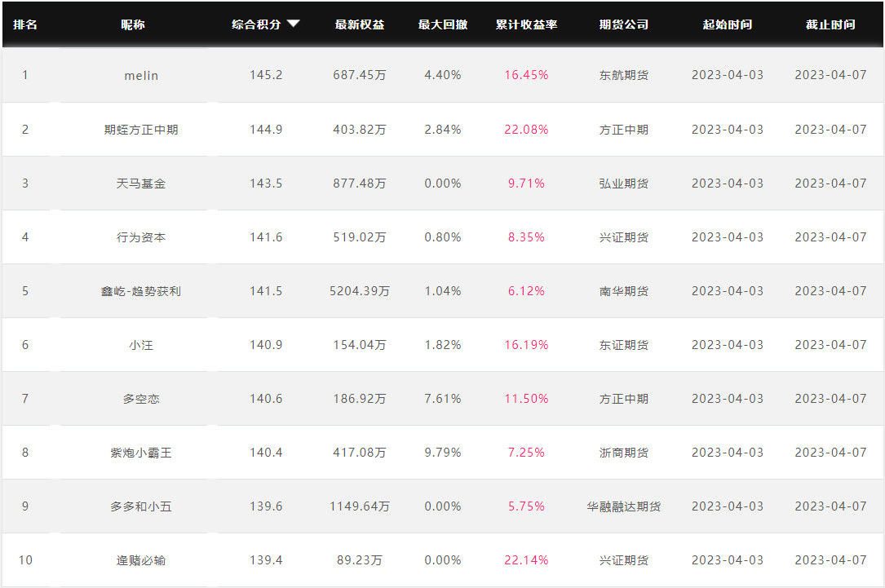Image resolution: width=885 pixels, height=588 pixels.
Task: Click equity value 154.04万
Action: point(360,345)
